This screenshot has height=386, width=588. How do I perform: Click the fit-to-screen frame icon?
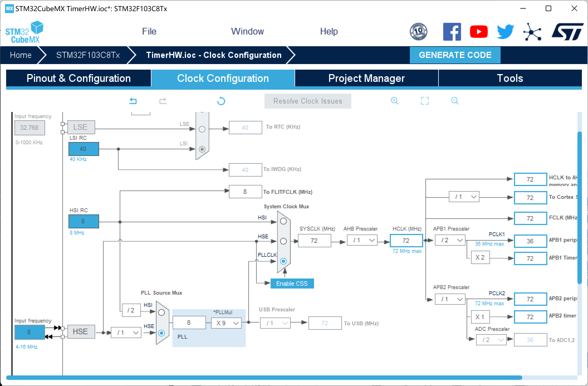[x=425, y=101]
